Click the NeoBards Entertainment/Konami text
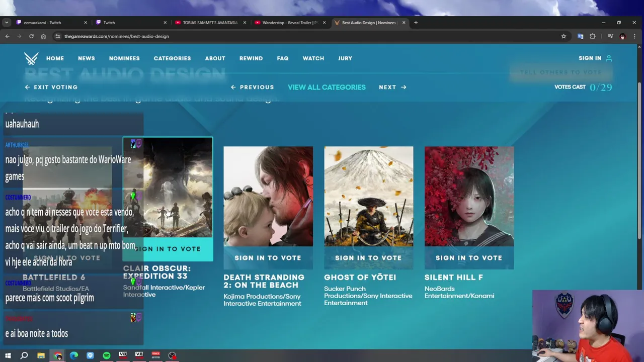Image resolution: width=644 pixels, height=362 pixels. point(459,292)
